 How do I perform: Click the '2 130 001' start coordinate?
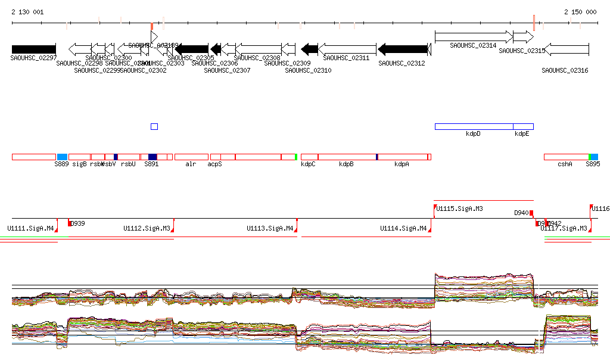pos(27,12)
